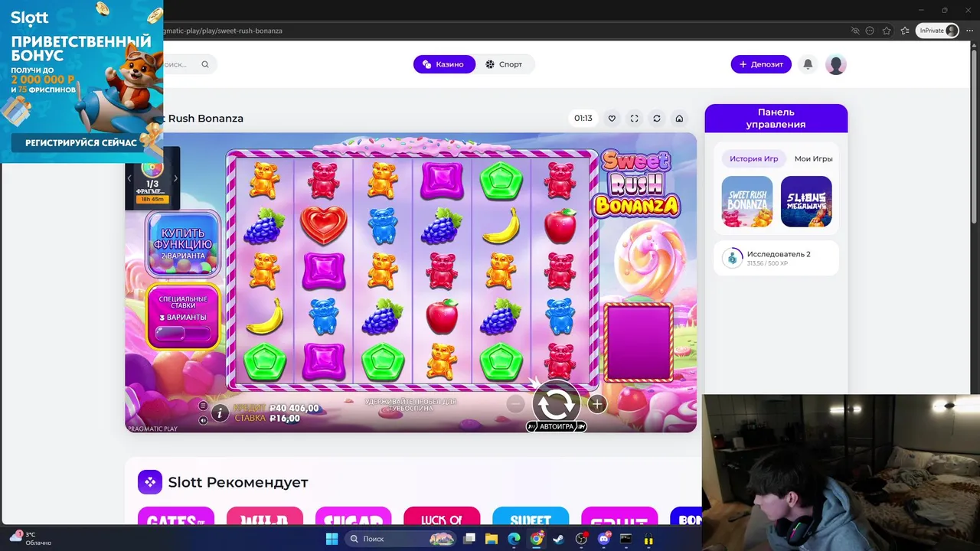The width and height of the screenshot is (980, 551).
Task: Open the Sweet Rush Bonanza history thumbnail
Action: pos(747,201)
